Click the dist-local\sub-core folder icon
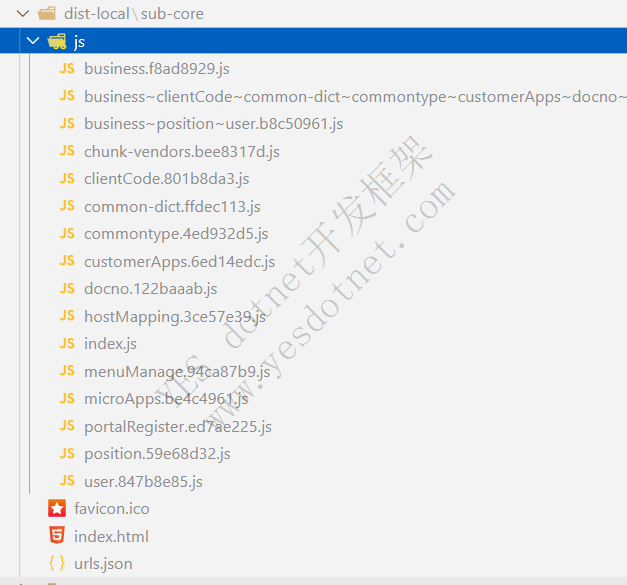 click(x=47, y=15)
